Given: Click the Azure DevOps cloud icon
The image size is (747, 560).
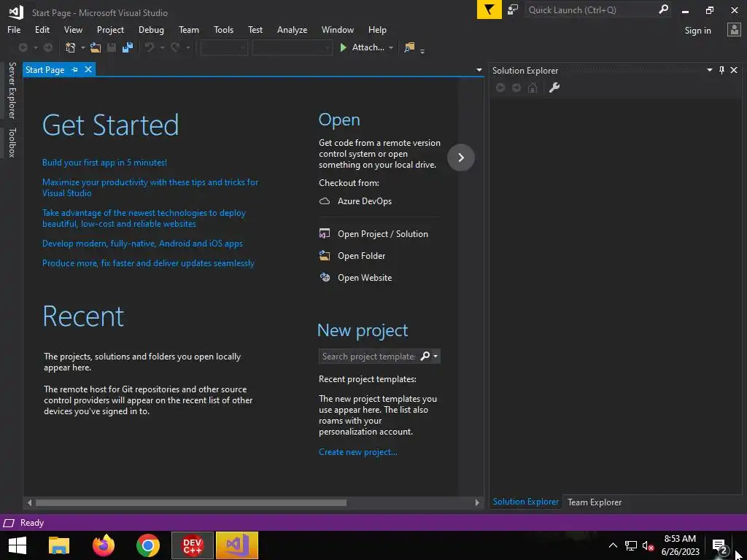Looking at the screenshot, I should click(325, 201).
